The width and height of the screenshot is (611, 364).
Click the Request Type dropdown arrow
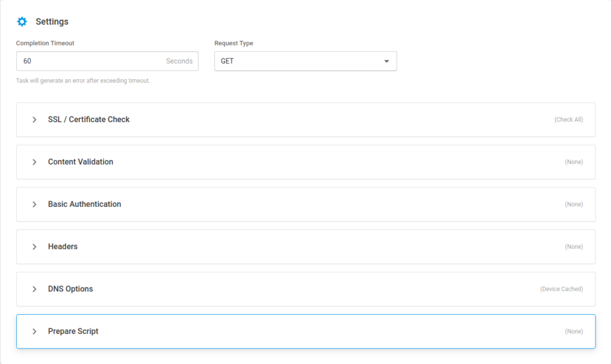pyautogui.click(x=387, y=60)
